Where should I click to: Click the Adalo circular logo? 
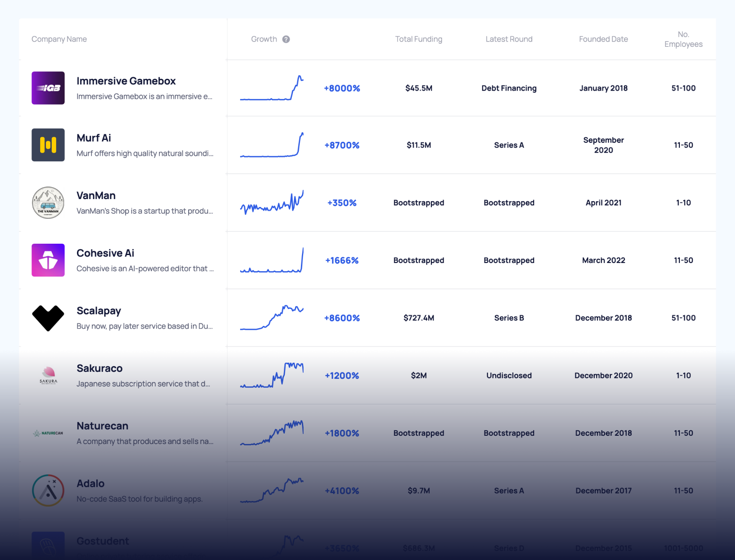(48, 490)
